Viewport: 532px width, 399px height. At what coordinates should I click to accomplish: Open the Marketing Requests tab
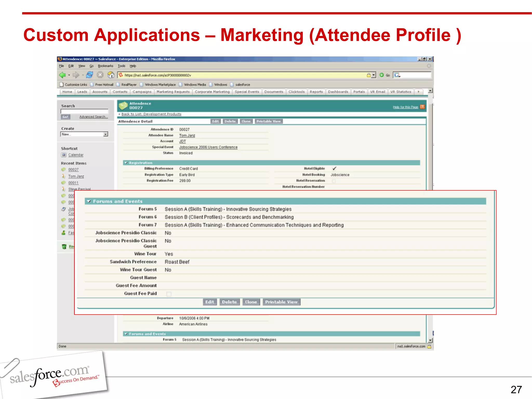click(x=173, y=92)
